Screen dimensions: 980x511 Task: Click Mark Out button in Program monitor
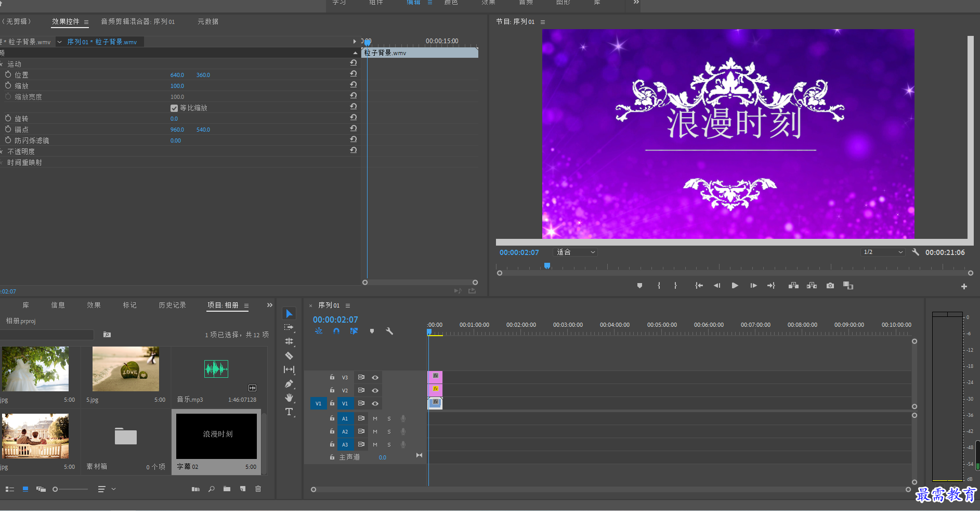(x=675, y=286)
